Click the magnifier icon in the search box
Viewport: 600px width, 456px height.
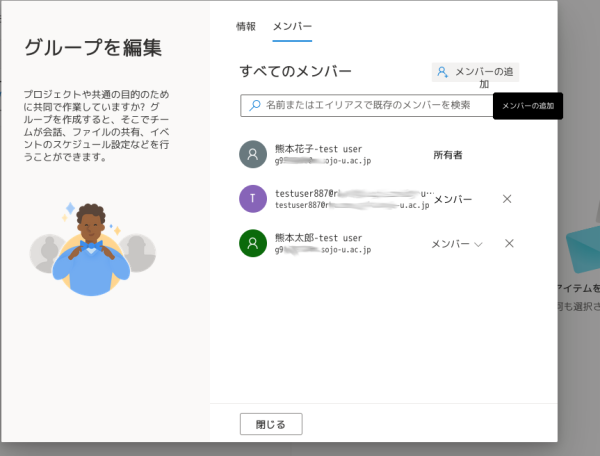[255, 105]
